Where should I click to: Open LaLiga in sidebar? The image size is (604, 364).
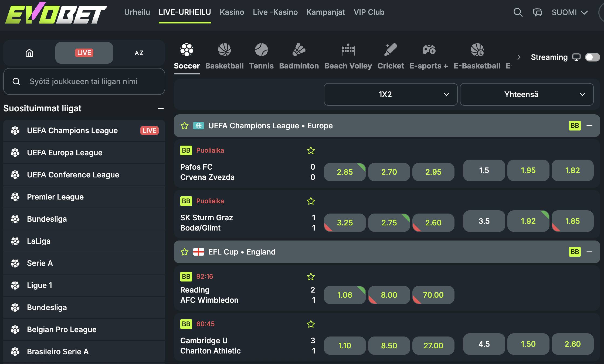pos(84,241)
